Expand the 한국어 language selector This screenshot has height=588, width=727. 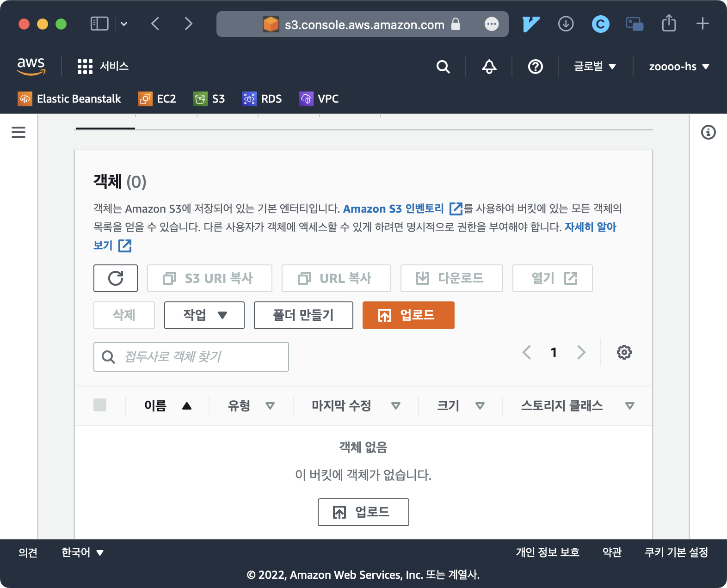[82, 552]
